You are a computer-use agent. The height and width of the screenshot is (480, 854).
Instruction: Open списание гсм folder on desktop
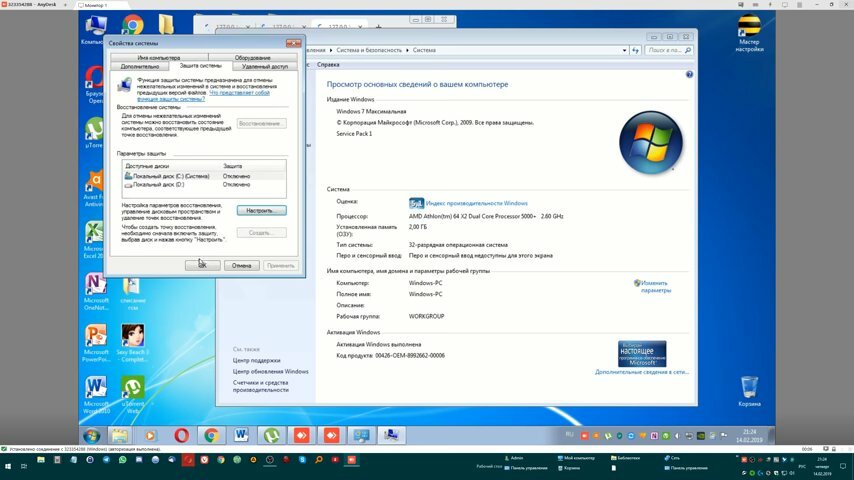pyautogui.click(x=132, y=294)
